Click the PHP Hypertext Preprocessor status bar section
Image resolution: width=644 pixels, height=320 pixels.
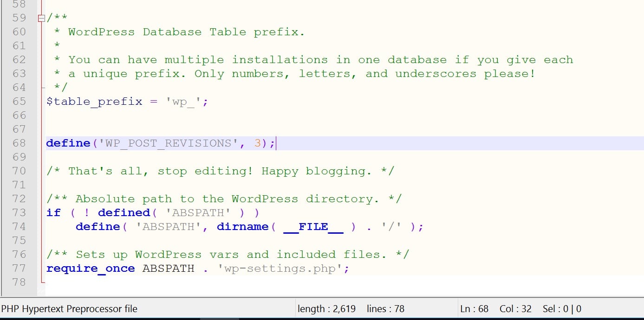click(70, 308)
